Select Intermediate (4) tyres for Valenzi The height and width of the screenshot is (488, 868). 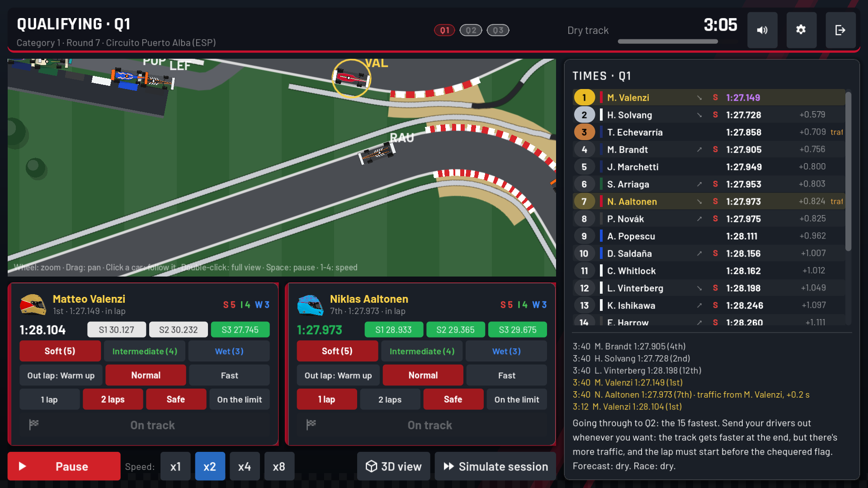[x=145, y=351]
